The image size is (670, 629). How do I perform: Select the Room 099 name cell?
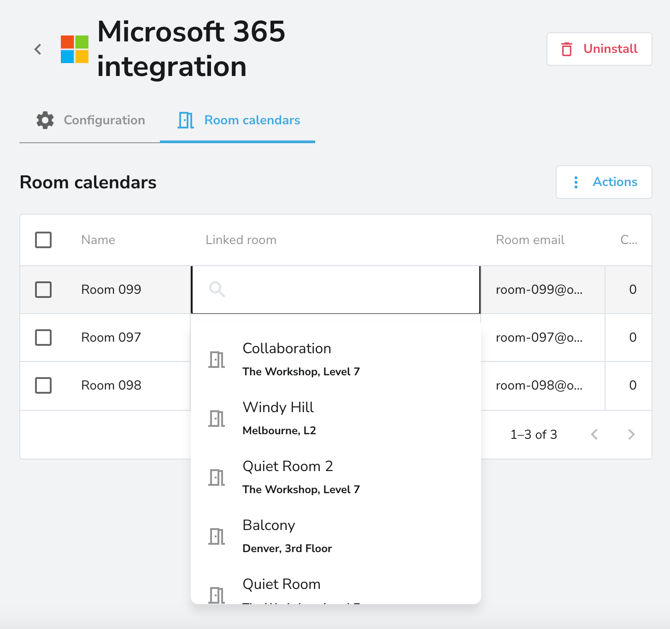111,290
